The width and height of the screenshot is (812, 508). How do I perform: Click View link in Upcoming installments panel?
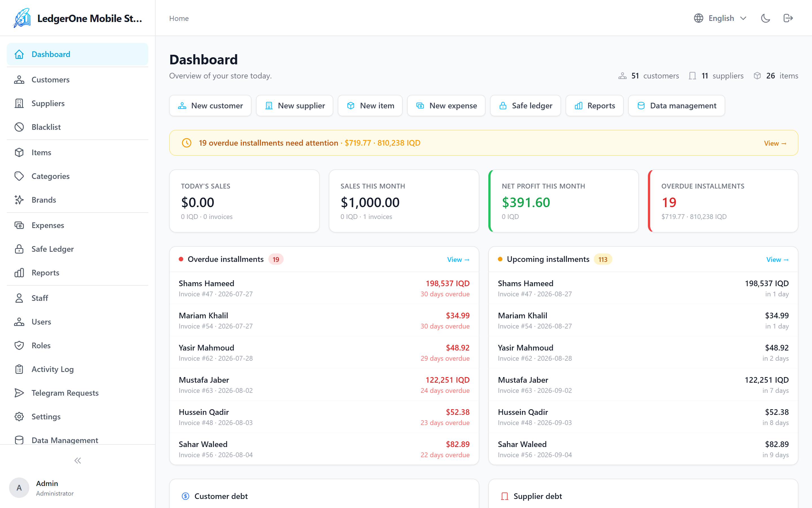(777, 260)
